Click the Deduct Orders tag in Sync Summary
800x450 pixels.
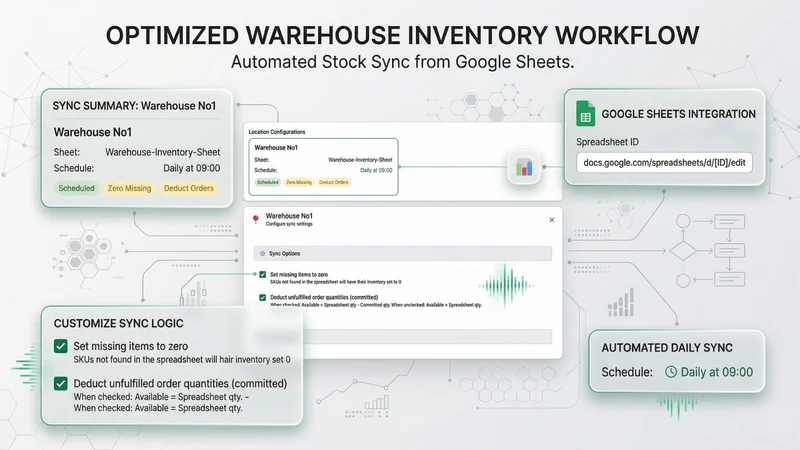coord(189,188)
